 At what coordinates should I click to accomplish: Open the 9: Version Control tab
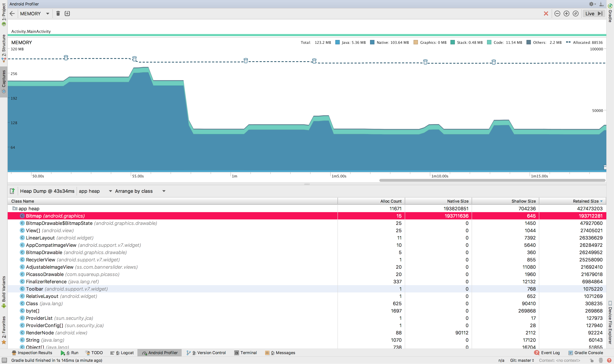[206, 353]
